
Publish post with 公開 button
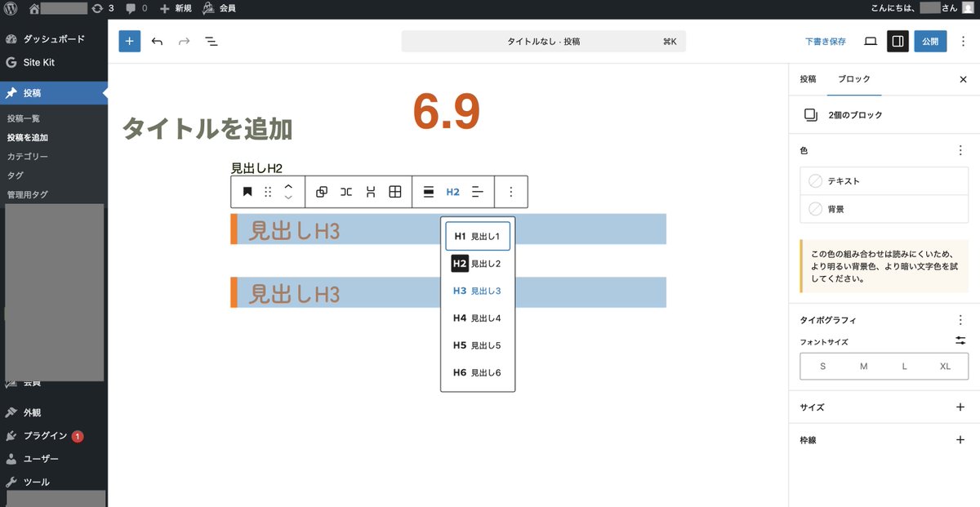pyautogui.click(x=930, y=41)
